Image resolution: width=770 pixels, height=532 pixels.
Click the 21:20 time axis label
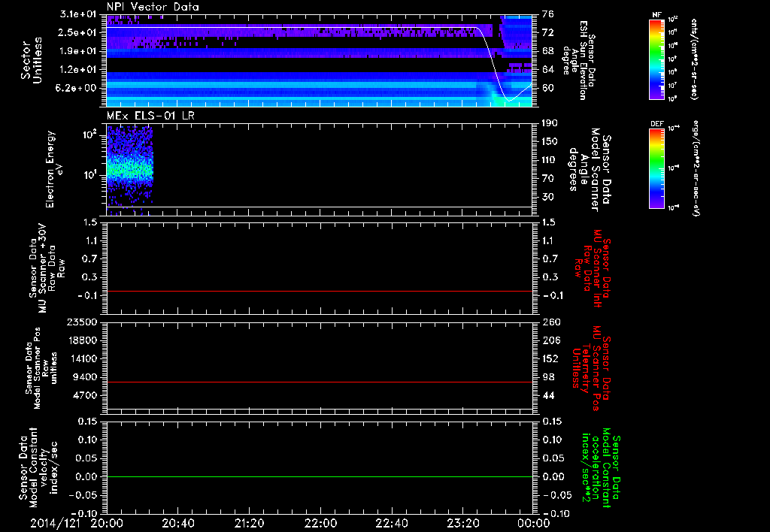pos(250,523)
